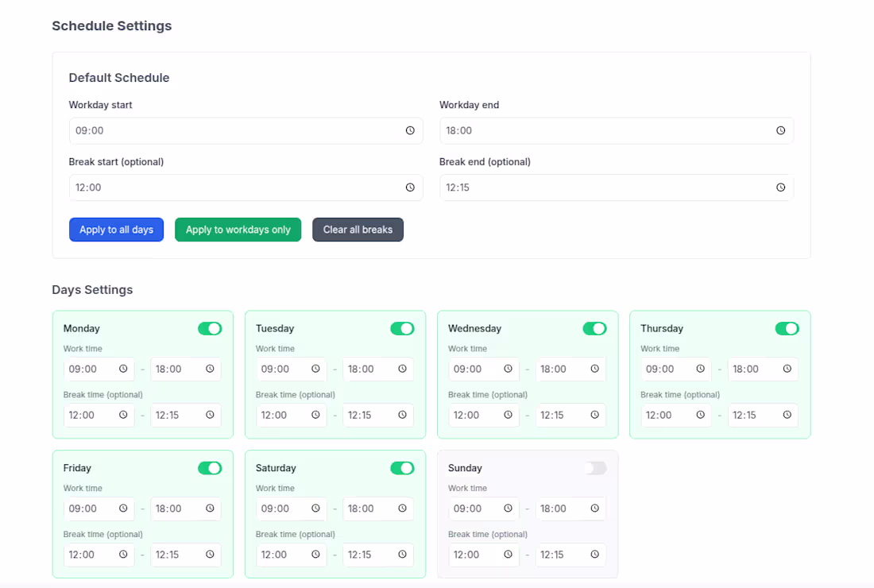
Task: Turn off Saturday's availability switch
Action: pyautogui.click(x=402, y=468)
